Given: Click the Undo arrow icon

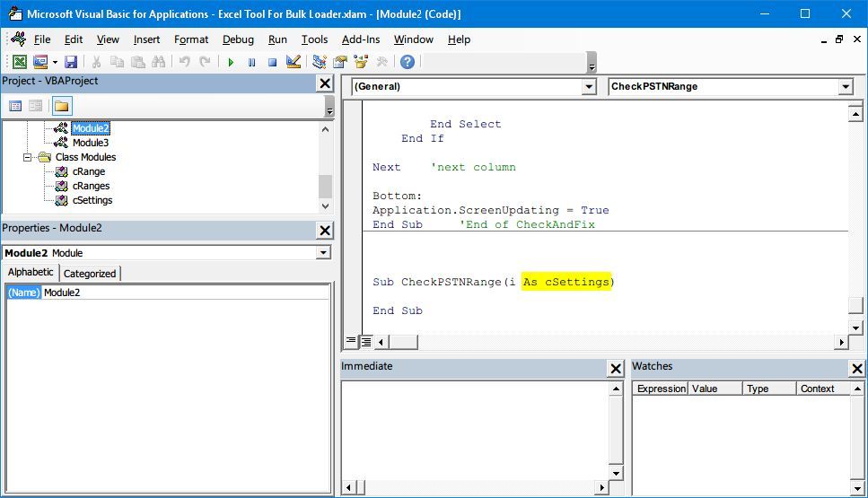Looking at the screenshot, I should click(184, 61).
